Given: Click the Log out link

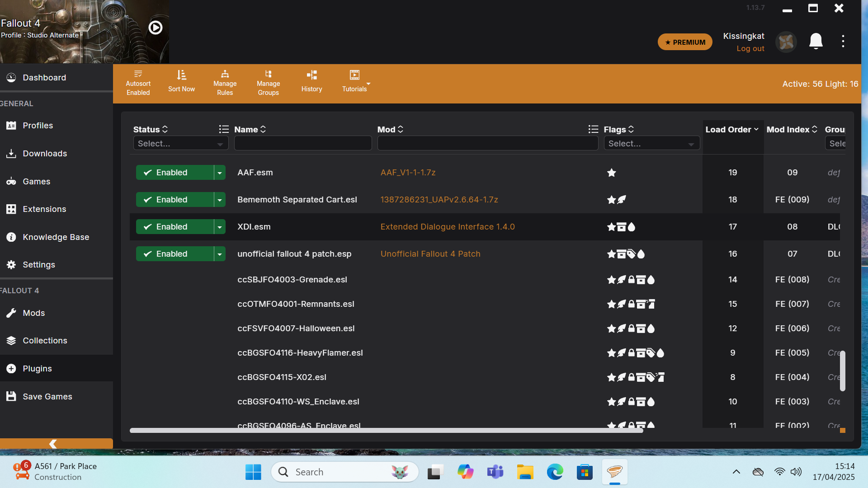Looking at the screenshot, I should (x=750, y=48).
